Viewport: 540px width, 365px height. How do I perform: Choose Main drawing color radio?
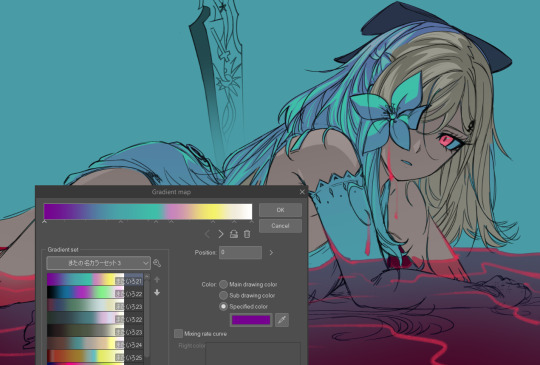[x=224, y=284]
